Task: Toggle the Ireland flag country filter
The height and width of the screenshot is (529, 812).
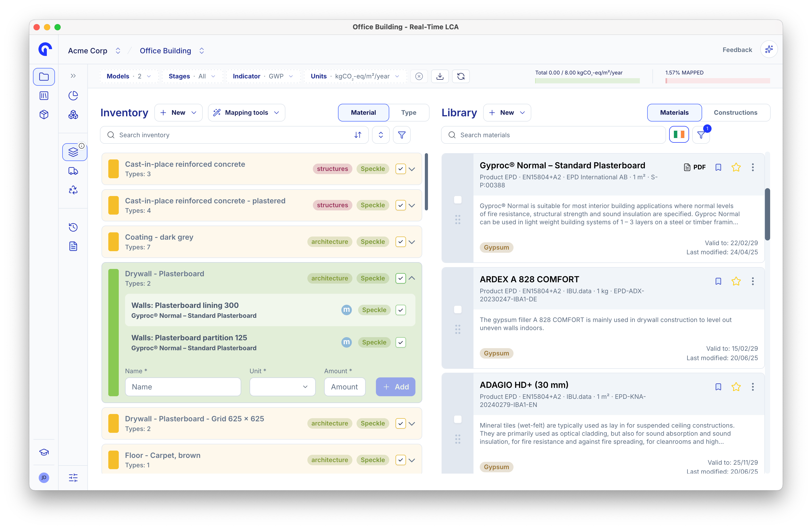Action: [x=679, y=135]
